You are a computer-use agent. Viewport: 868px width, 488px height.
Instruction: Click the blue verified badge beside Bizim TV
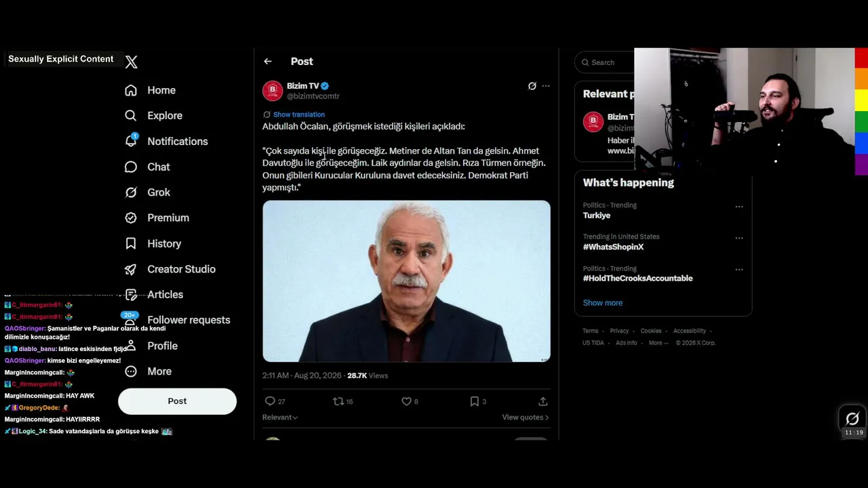(x=325, y=86)
